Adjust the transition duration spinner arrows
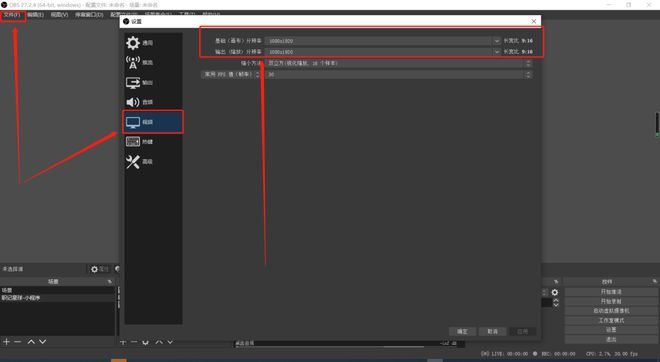The width and height of the screenshot is (660, 362). 556,302
